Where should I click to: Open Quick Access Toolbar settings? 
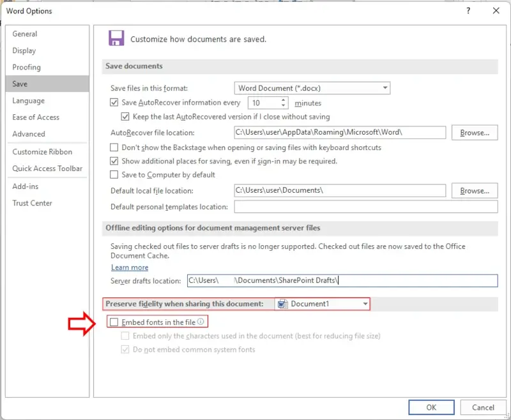pyautogui.click(x=47, y=169)
